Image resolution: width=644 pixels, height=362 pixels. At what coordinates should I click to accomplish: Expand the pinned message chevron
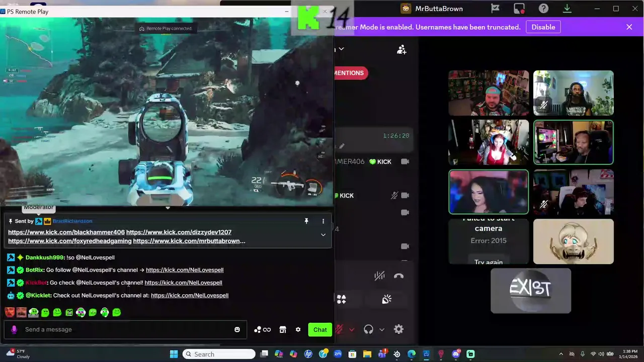point(323,235)
